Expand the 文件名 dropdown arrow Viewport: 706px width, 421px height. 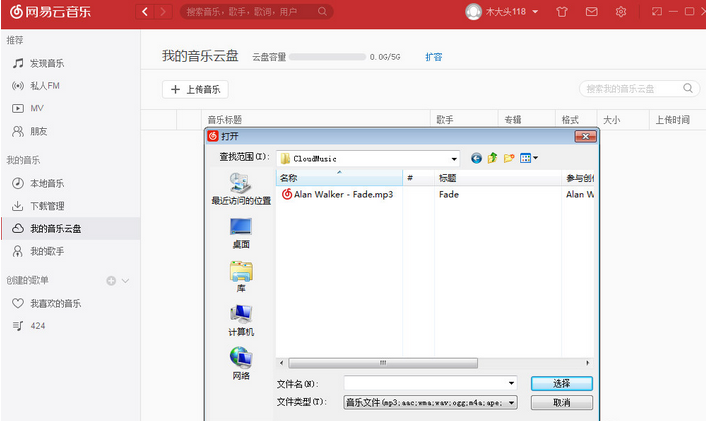click(x=511, y=383)
